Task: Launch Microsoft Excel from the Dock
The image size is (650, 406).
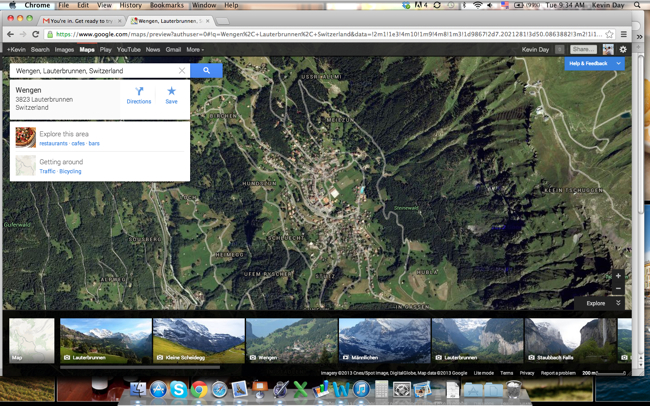Action: point(301,390)
